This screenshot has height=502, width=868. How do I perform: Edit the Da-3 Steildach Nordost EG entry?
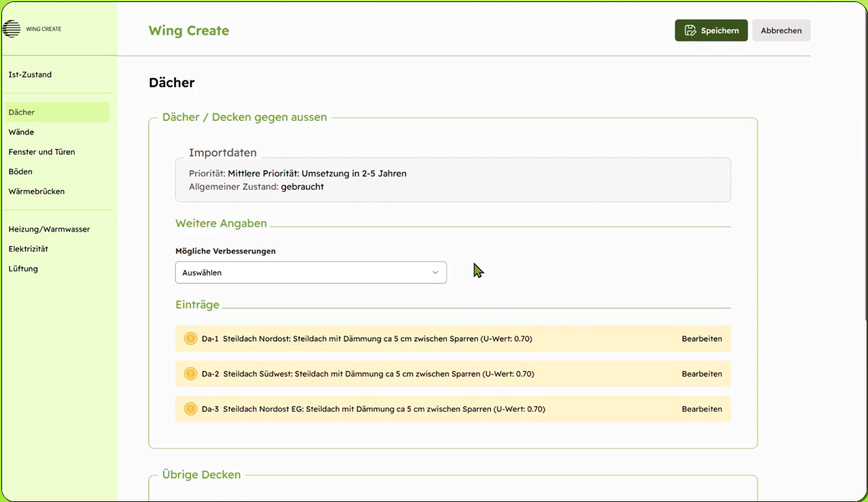point(702,409)
